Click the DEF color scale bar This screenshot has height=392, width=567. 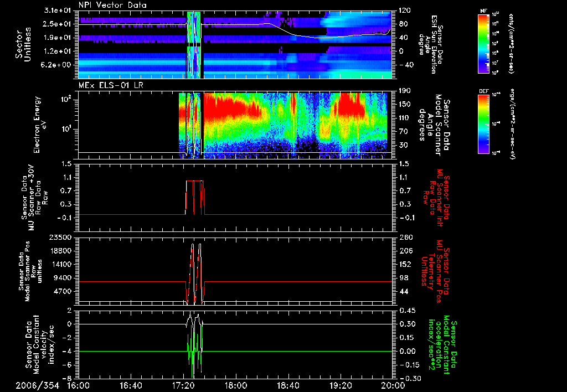[x=483, y=124]
